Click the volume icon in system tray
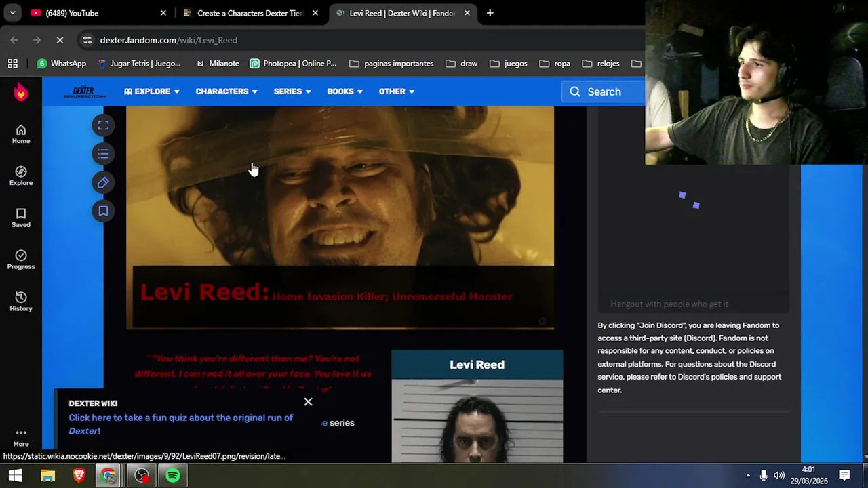The width and height of the screenshot is (868, 488). pyautogui.click(x=778, y=476)
